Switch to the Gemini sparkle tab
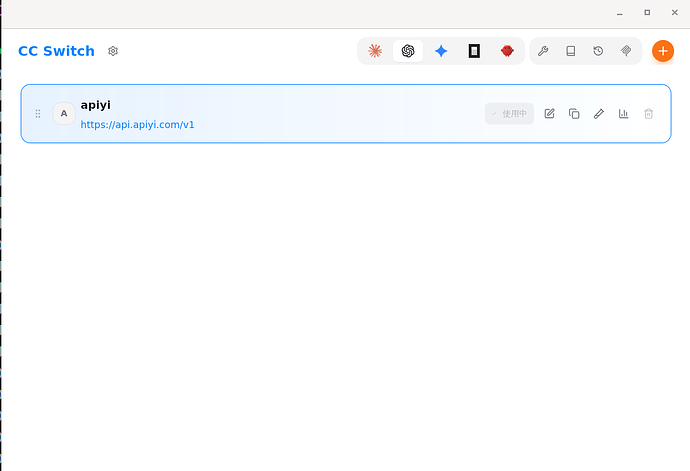 click(x=441, y=51)
